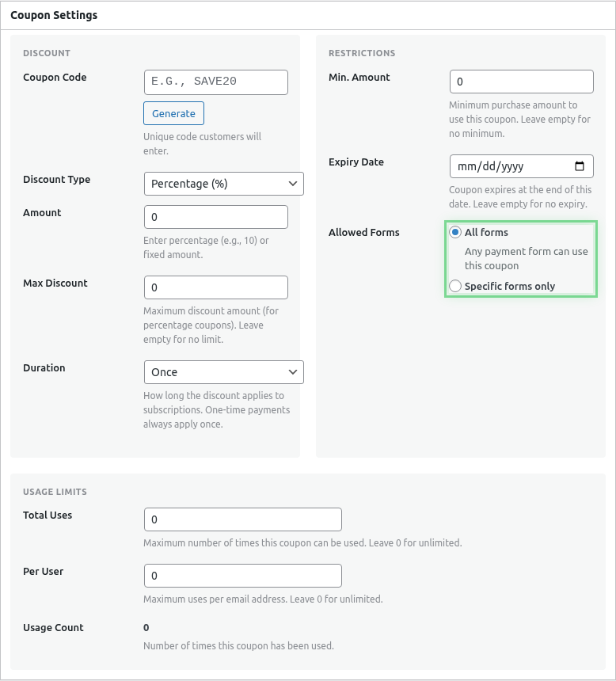Open the Duration dropdown showing Once
616x681 pixels.
223,371
